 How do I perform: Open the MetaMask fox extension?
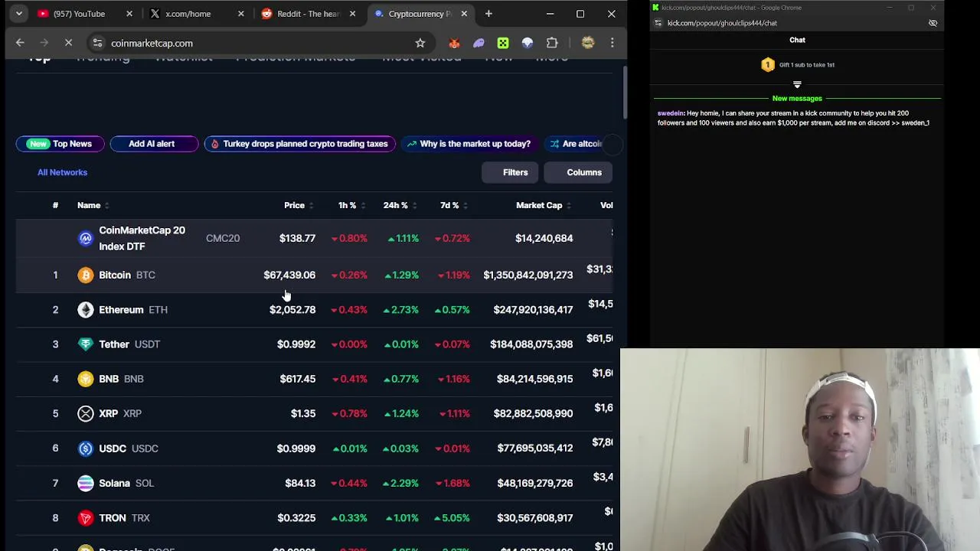(454, 43)
